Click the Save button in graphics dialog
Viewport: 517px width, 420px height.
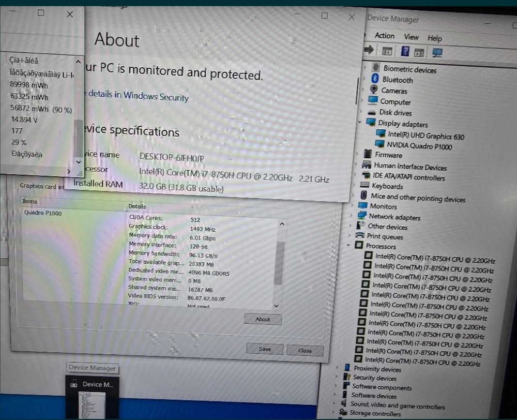tap(265, 349)
